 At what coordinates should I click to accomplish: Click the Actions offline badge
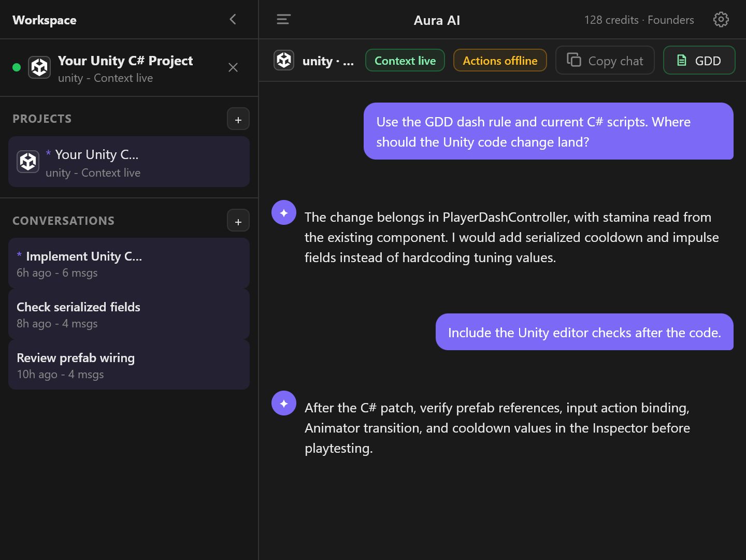click(500, 60)
